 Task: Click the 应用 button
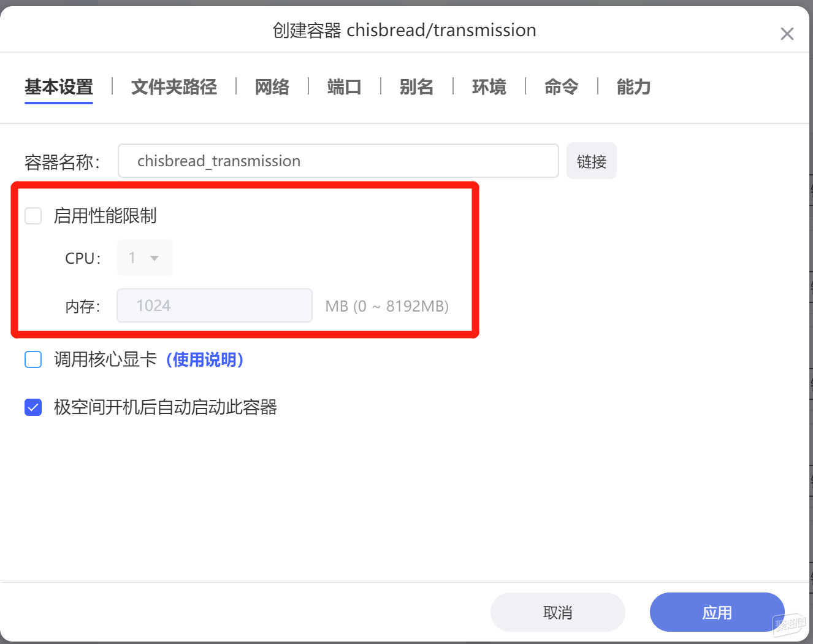click(x=717, y=612)
